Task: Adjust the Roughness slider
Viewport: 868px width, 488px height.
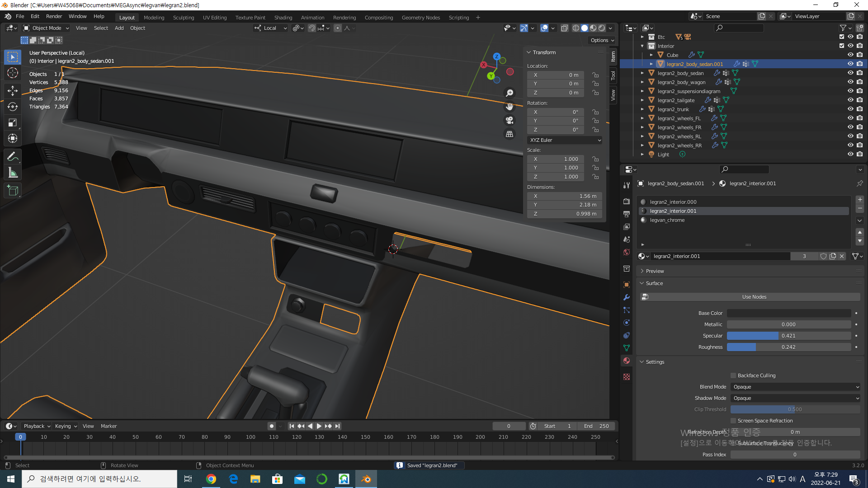Action: coord(788,347)
